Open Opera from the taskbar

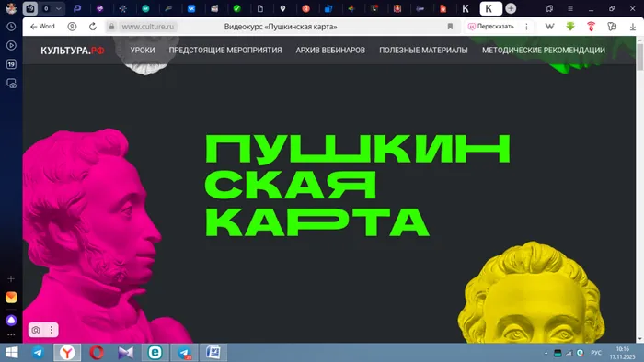click(97, 353)
